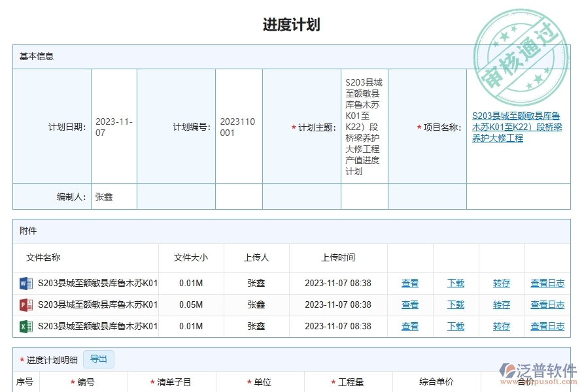
Task: Select the 附件 section header
Action: click(26, 231)
